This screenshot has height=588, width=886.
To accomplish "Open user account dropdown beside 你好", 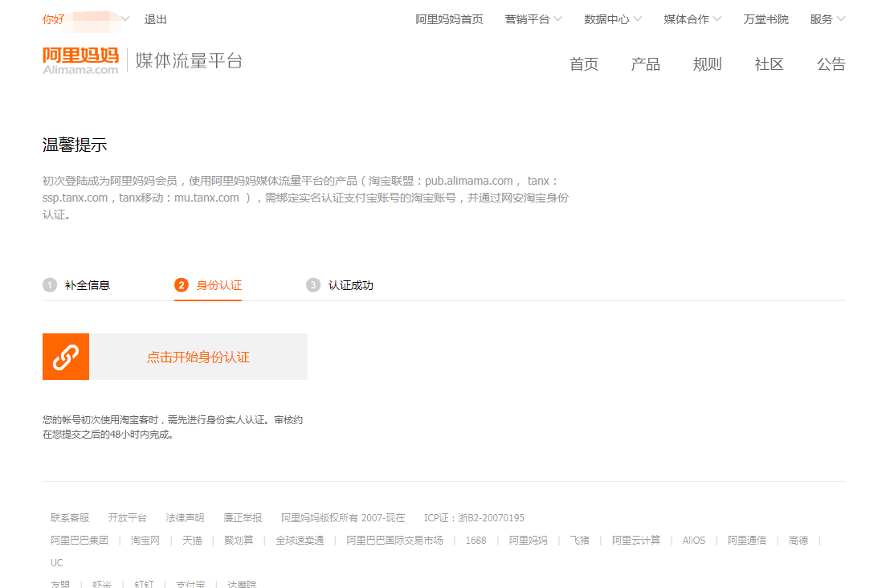I will click(125, 19).
